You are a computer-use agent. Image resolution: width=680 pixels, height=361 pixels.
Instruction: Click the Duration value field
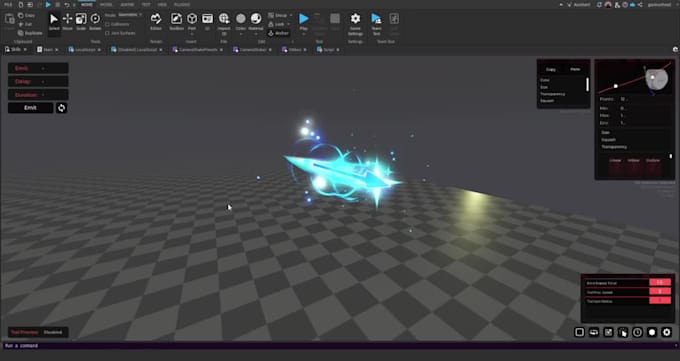38,95
